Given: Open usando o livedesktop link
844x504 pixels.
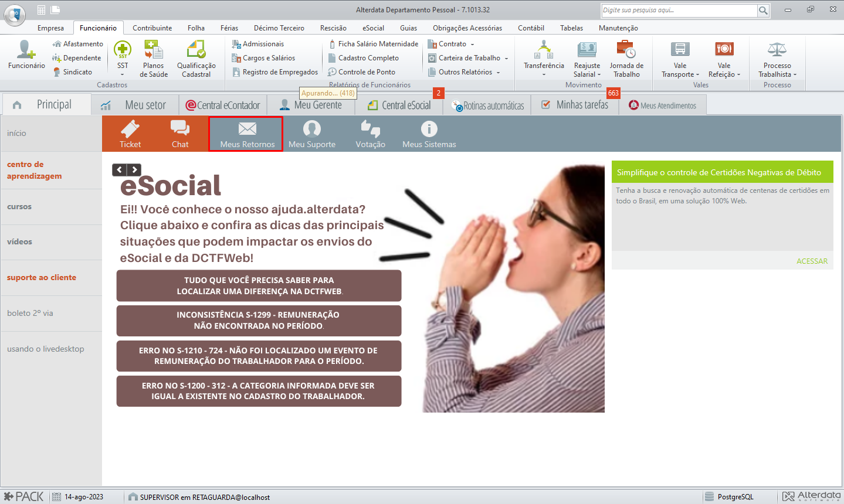Looking at the screenshot, I should click(x=46, y=349).
